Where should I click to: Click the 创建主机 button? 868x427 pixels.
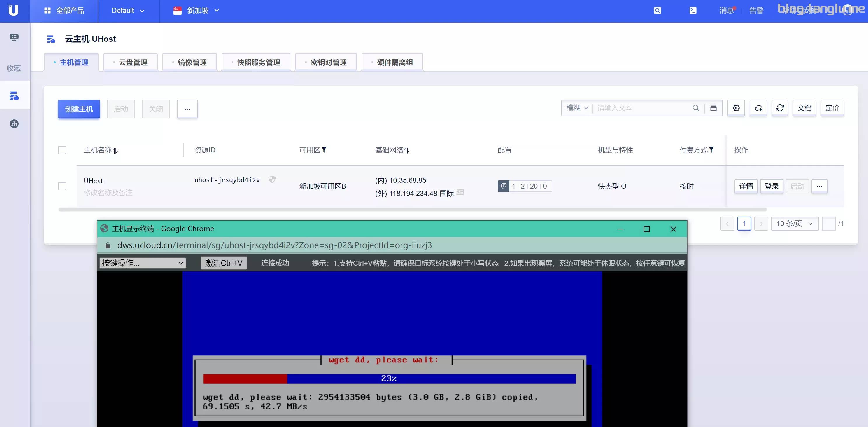(79, 109)
